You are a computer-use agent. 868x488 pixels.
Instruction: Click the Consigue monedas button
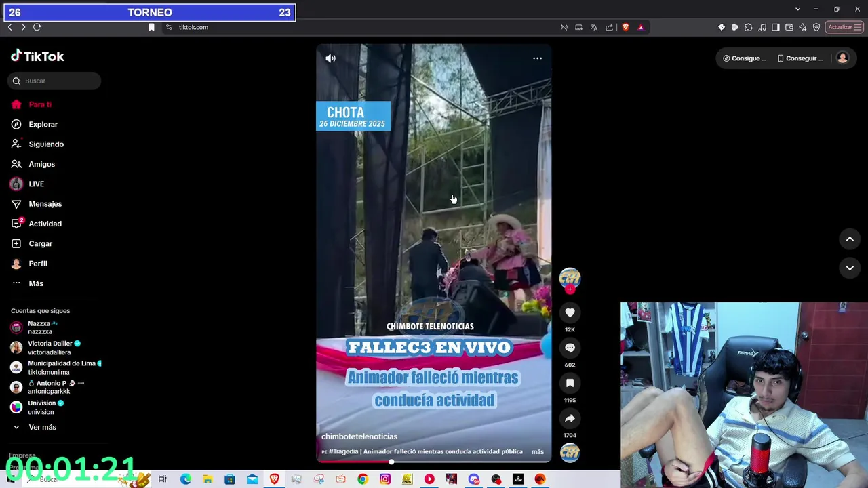coord(744,58)
